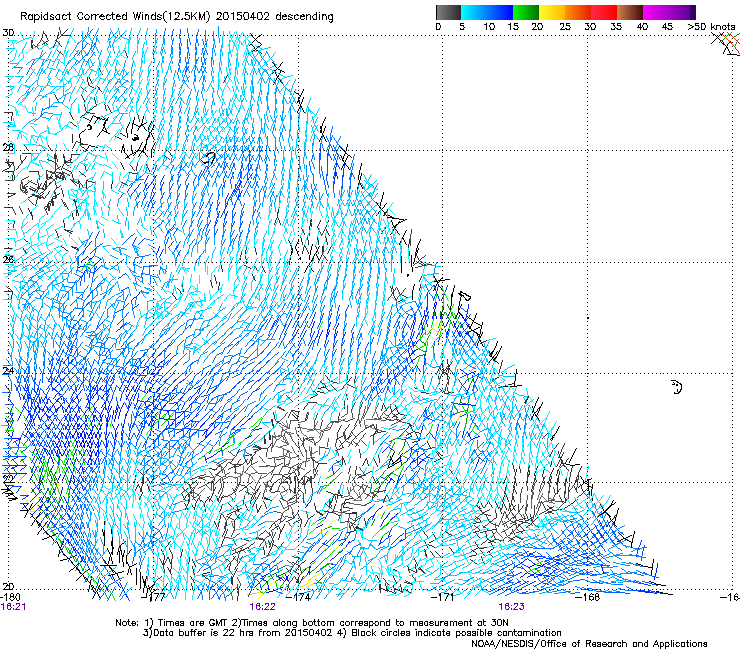Click the gray 0-5 knots color band

pyautogui.click(x=448, y=12)
